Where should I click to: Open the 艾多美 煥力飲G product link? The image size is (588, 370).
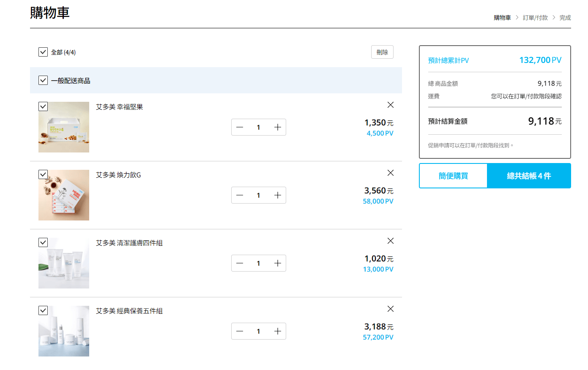(x=118, y=175)
